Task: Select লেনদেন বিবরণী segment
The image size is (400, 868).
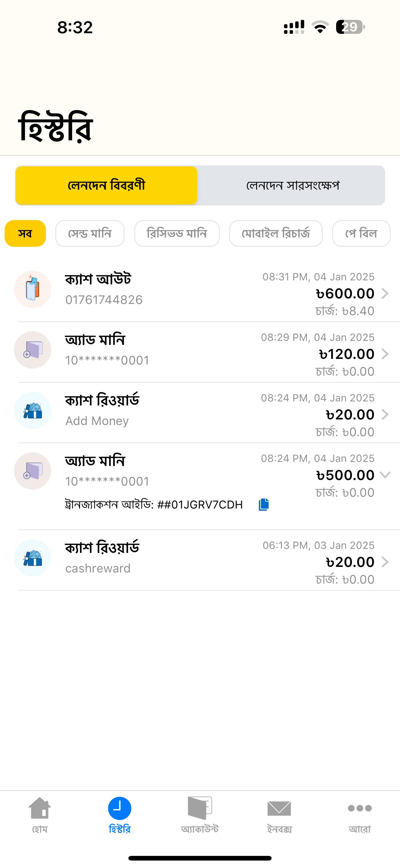Action: click(x=106, y=185)
